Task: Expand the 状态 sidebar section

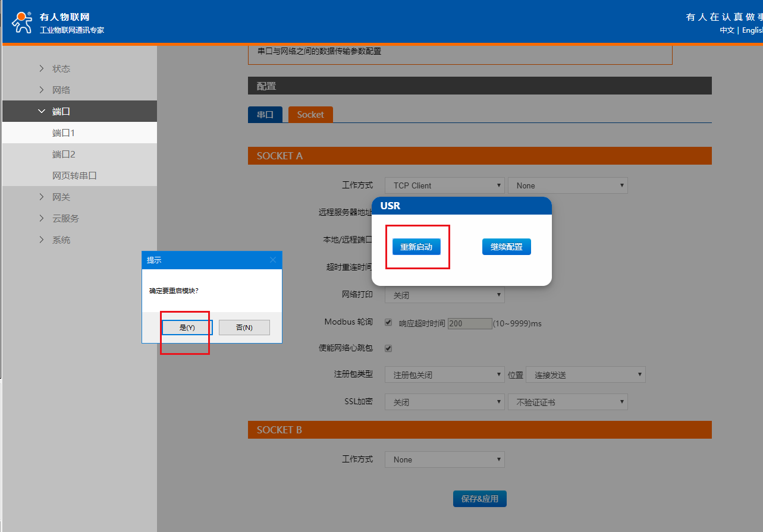Action: [61, 69]
